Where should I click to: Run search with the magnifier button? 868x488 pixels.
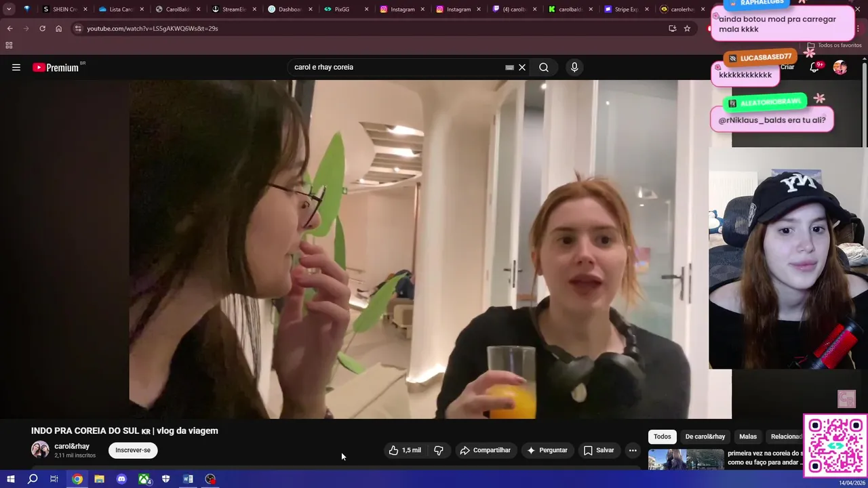tap(544, 67)
